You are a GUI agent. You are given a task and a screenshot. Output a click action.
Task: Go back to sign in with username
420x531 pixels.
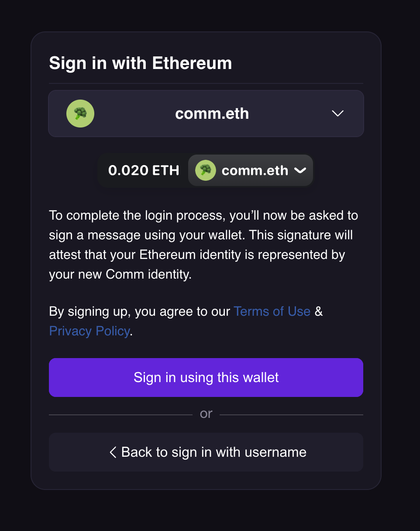213,452
